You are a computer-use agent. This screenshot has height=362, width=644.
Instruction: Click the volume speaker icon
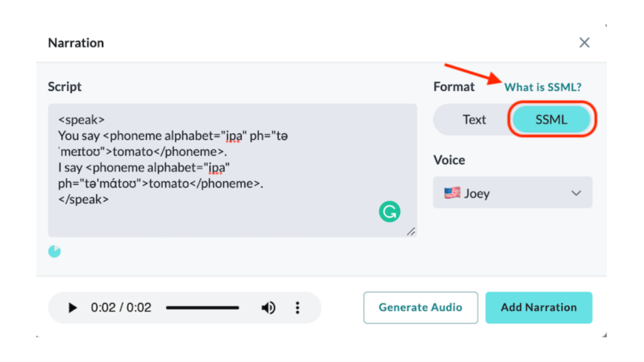269,307
